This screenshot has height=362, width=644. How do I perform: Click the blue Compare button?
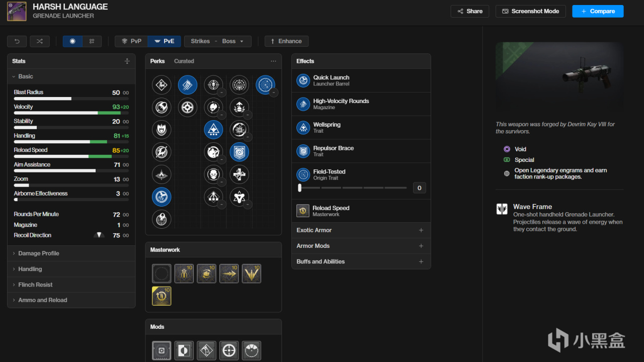[x=598, y=11]
